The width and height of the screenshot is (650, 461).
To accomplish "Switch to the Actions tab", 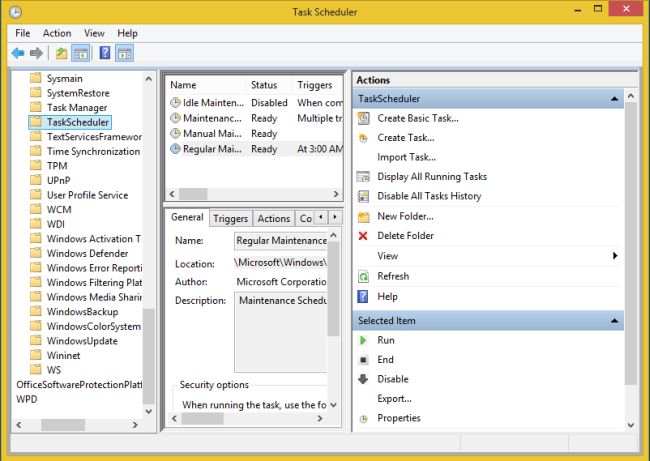I will click(274, 218).
